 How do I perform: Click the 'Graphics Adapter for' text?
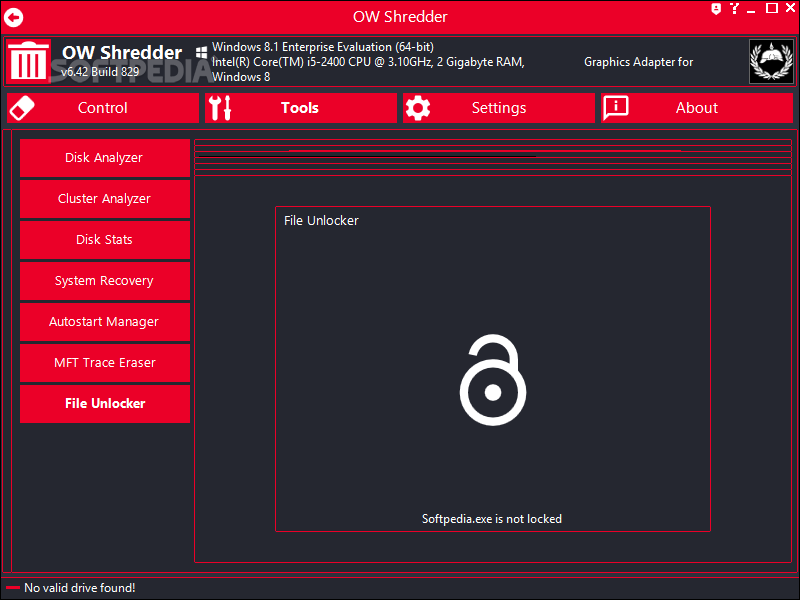pos(638,62)
